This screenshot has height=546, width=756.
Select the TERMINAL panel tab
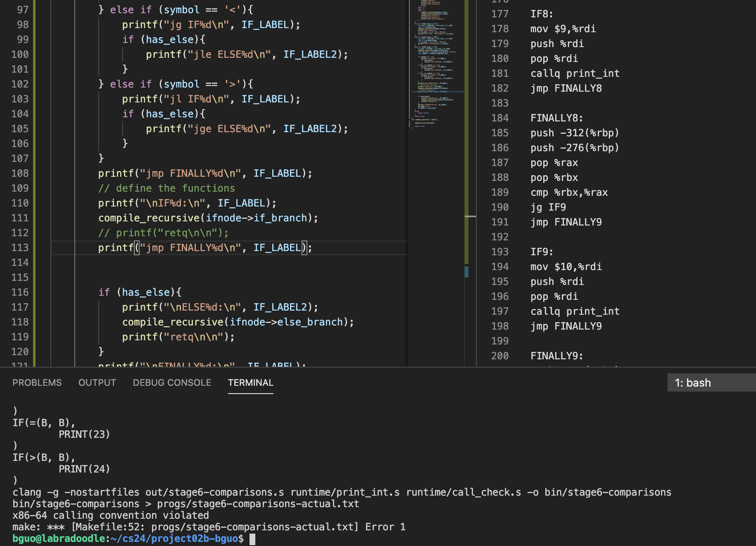point(250,382)
